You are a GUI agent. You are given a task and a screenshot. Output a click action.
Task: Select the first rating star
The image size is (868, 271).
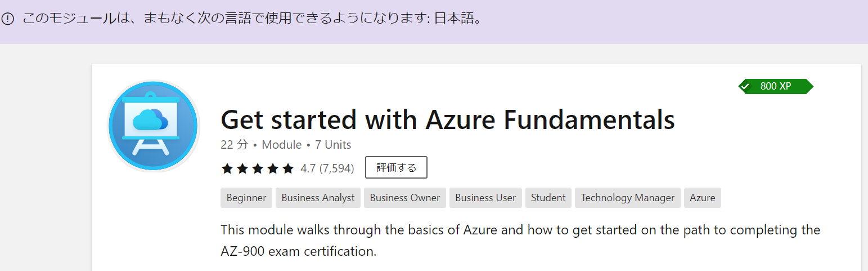(227, 168)
